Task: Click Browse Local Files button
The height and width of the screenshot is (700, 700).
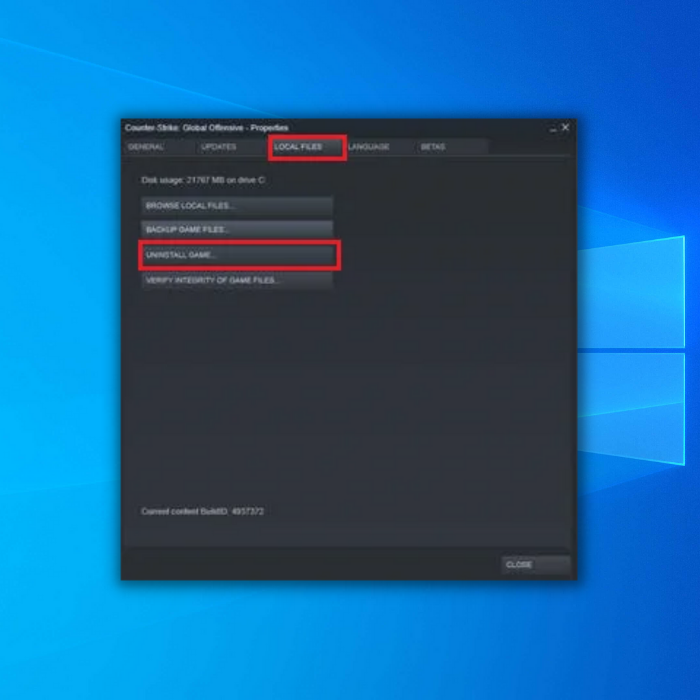Action: pos(237,206)
